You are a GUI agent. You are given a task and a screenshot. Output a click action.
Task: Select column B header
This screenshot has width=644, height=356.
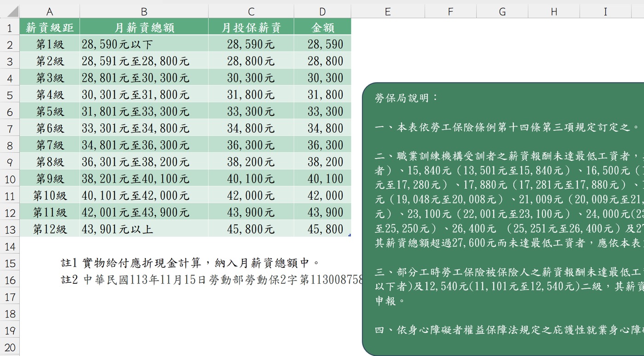144,11
